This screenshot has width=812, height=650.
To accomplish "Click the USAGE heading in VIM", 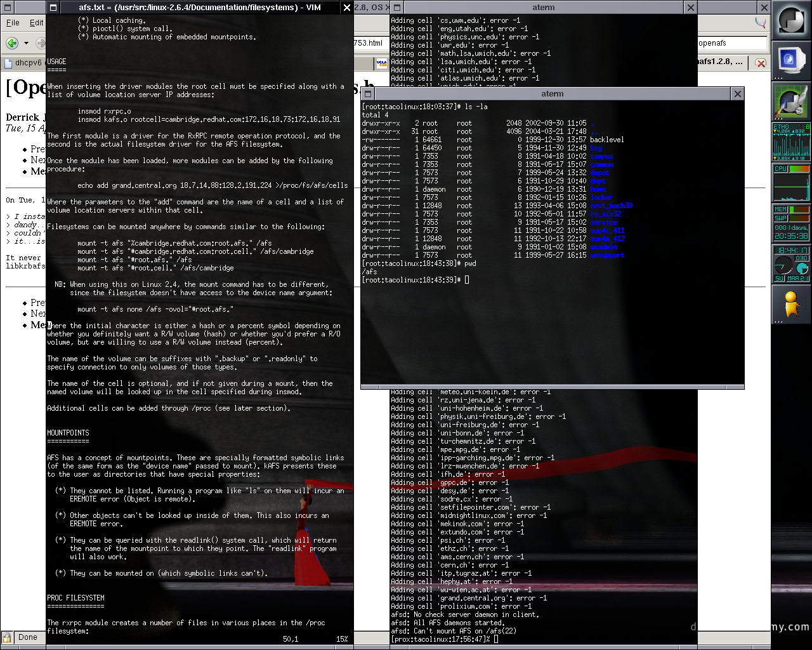I will point(56,62).
